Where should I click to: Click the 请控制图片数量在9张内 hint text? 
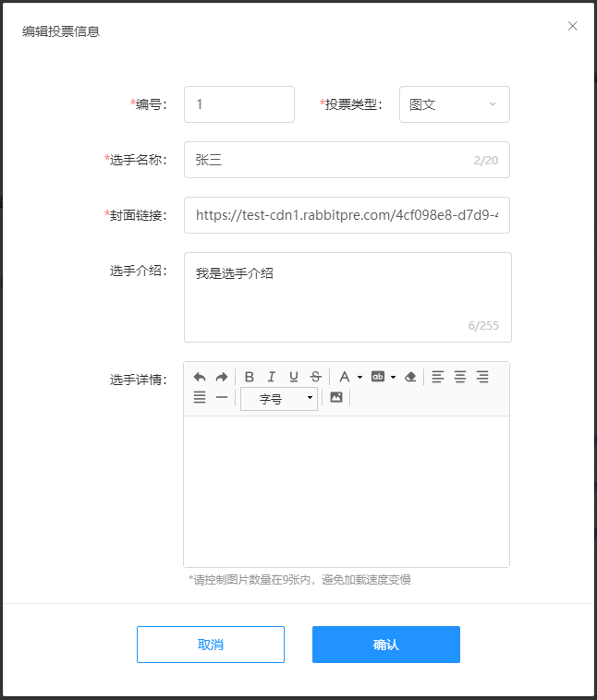pyautogui.click(x=299, y=579)
